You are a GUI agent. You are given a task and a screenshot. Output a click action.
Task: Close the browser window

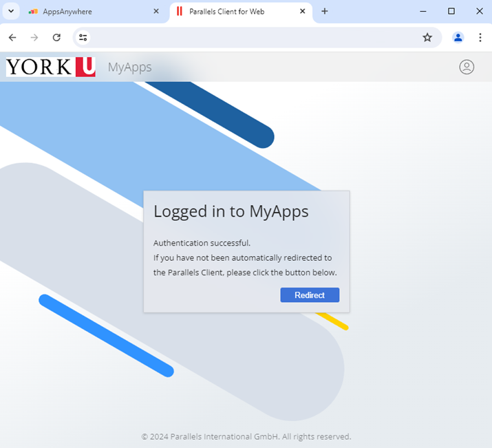tap(480, 11)
